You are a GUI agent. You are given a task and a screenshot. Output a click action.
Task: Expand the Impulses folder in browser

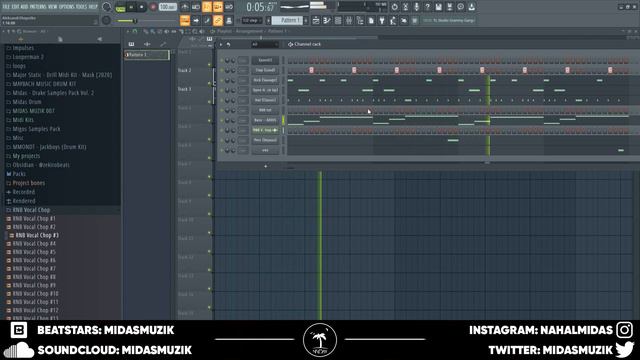pos(23,48)
